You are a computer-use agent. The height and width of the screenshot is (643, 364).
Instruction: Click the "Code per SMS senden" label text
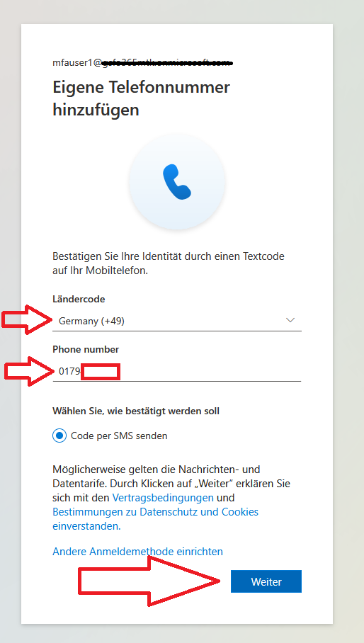[x=119, y=436]
